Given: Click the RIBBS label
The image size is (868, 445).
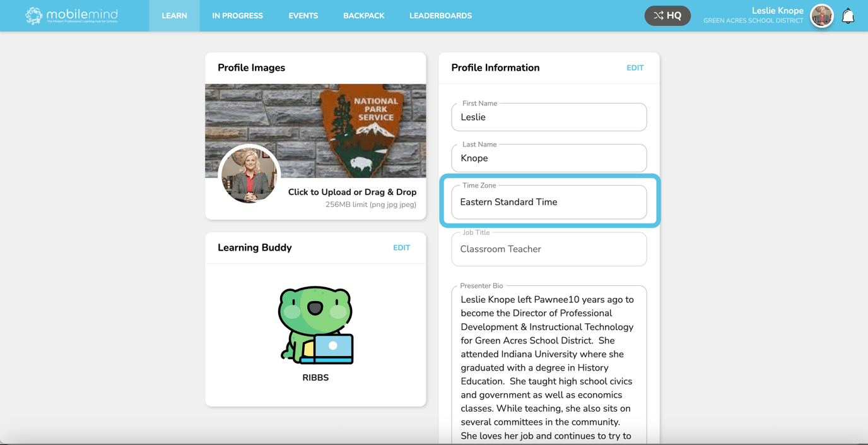Looking at the screenshot, I should (x=315, y=377).
